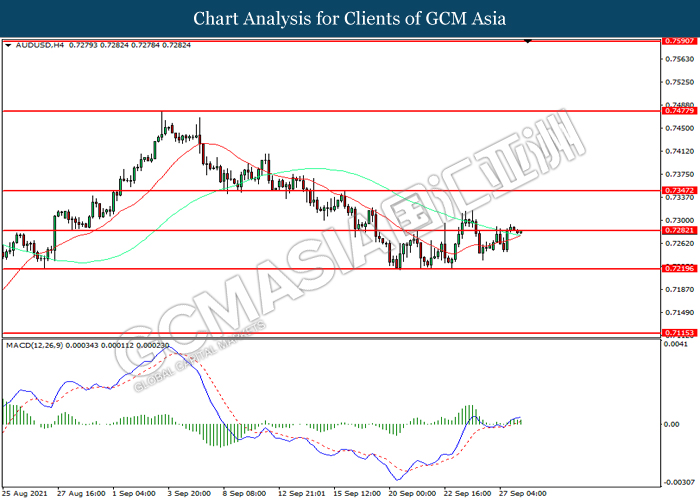700x500 pixels.
Task: Click the 8 Sep 08:00 time label
Action: pyautogui.click(x=245, y=493)
